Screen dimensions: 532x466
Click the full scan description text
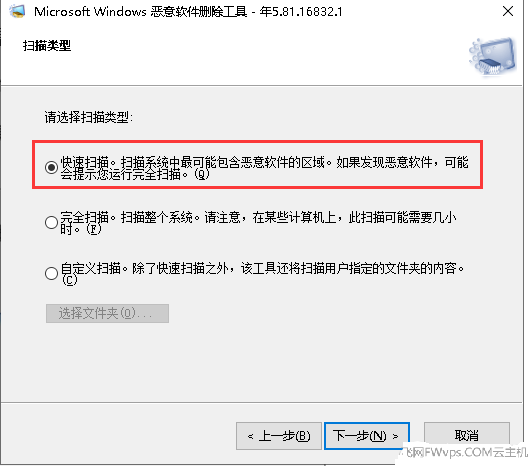258,223
